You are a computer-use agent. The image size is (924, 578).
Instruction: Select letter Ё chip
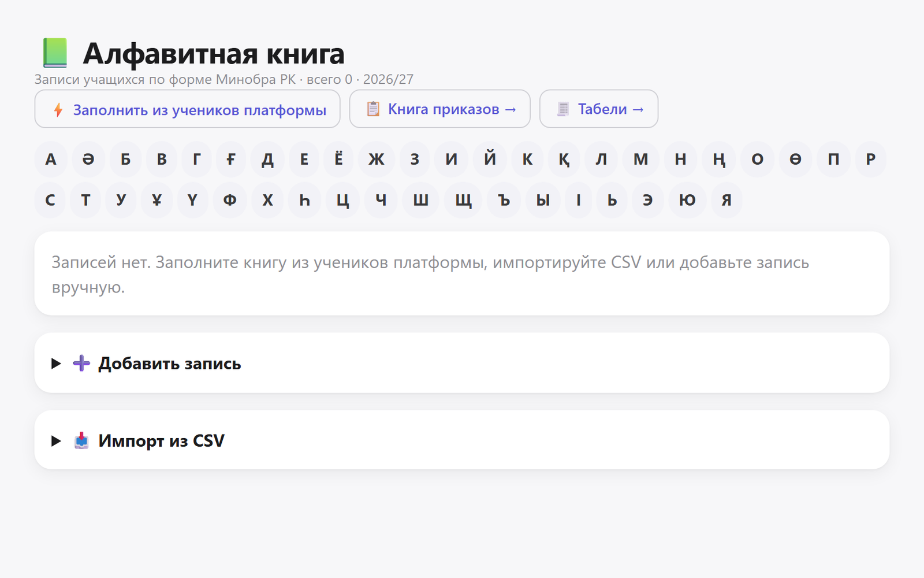339,159
